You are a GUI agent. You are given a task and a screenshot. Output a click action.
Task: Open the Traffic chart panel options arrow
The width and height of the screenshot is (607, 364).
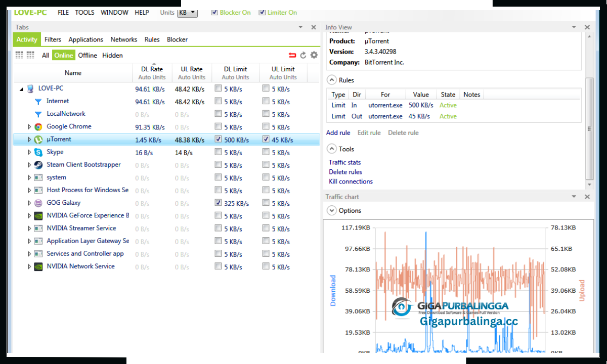tap(574, 197)
